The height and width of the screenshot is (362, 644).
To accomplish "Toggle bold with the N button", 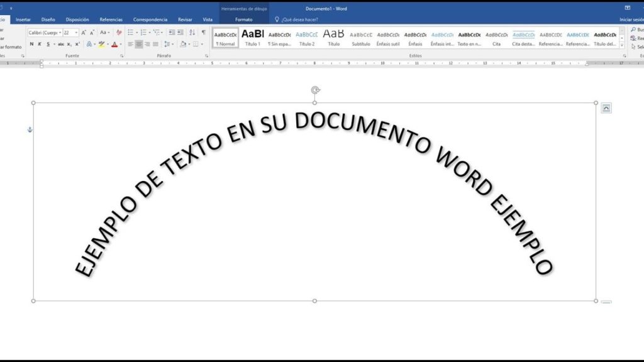I will [31, 44].
